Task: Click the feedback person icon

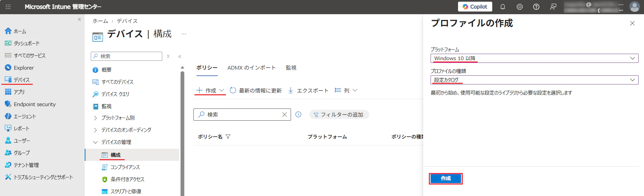Action: (553, 7)
